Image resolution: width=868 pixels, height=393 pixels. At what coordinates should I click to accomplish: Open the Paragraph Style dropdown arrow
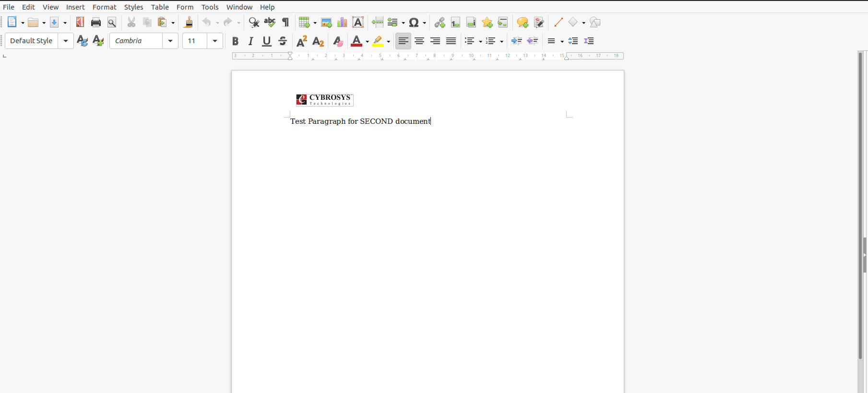coord(66,41)
